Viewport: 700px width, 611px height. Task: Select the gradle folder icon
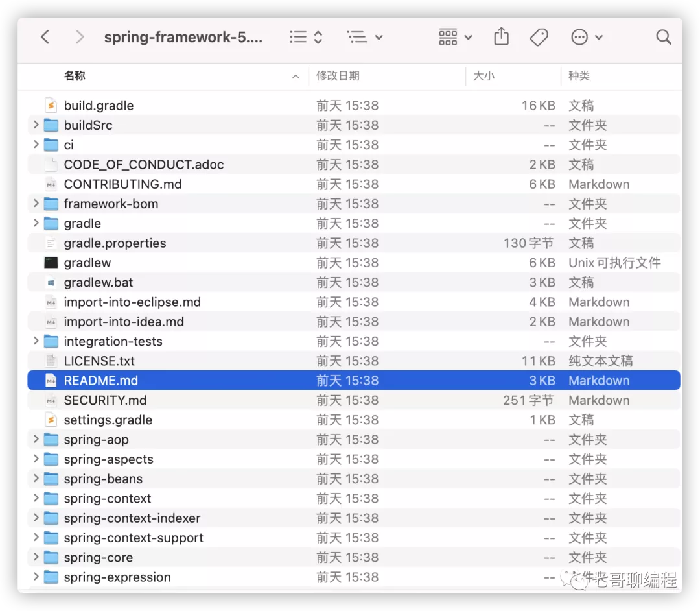[x=51, y=223]
